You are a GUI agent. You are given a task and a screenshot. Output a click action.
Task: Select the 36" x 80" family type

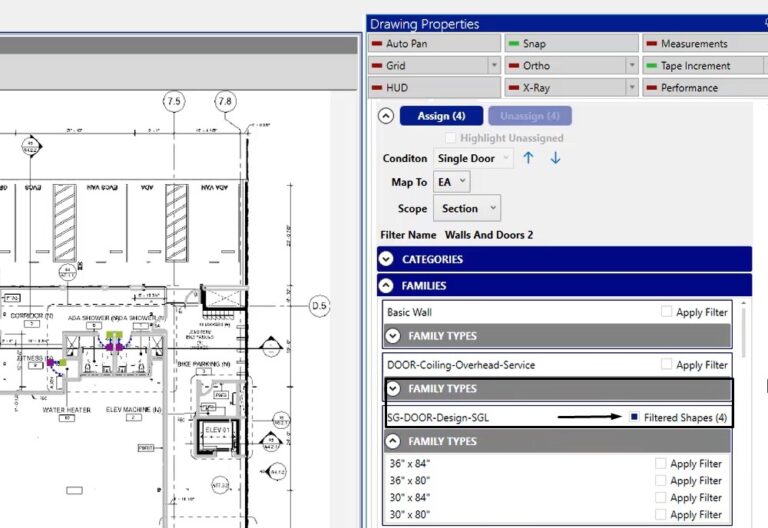click(x=410, y=480)
